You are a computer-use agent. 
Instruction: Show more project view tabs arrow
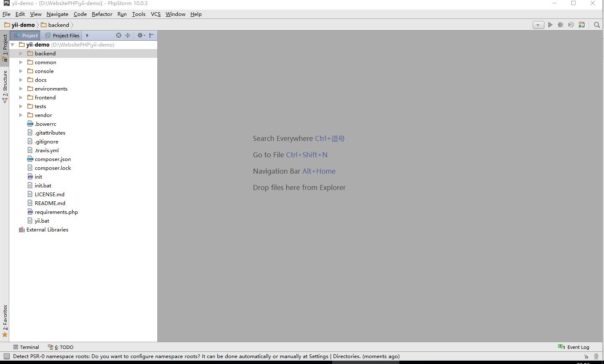click(87, 35)
